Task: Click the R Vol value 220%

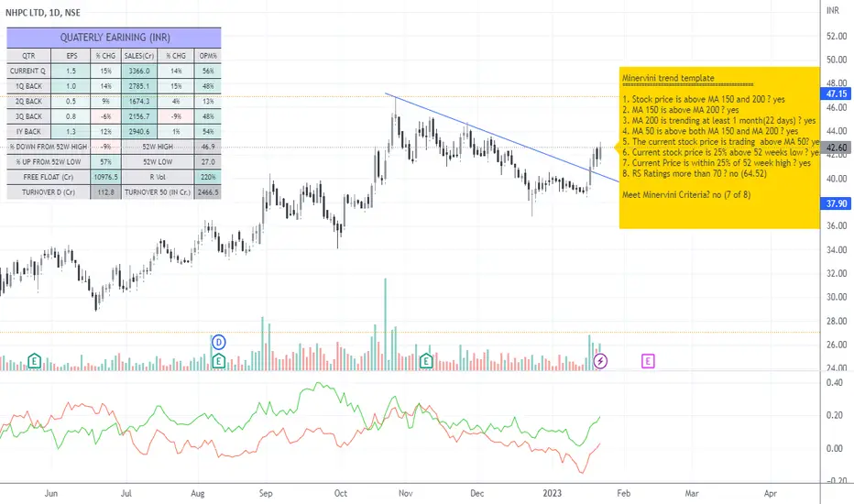Action: pyautogui.click(x=207, y=177)
